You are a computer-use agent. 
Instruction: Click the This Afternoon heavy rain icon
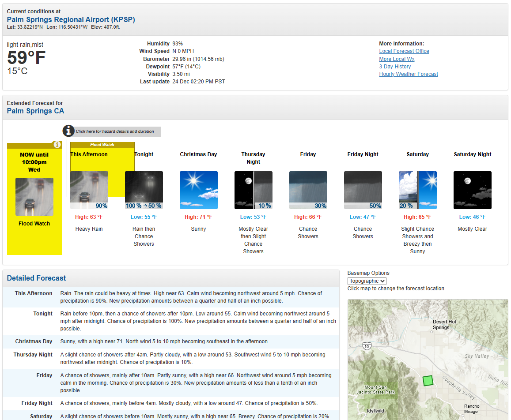pyautogui.click(x=89, y=190)
